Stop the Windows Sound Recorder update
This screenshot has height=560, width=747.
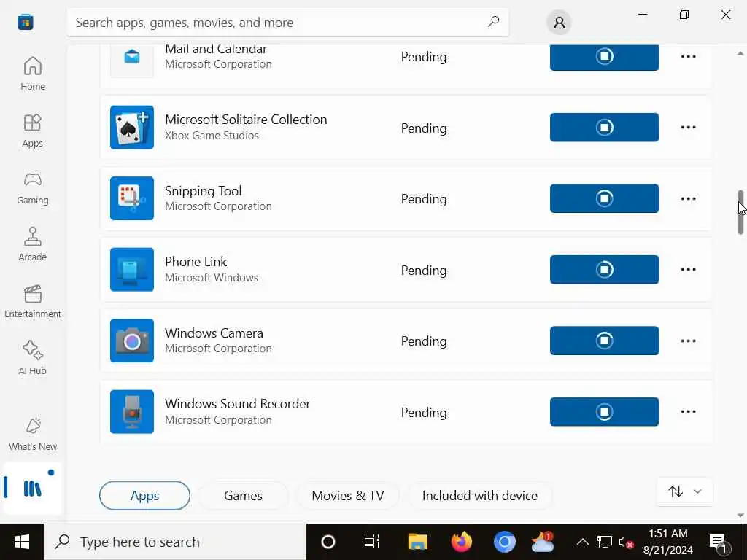pos(604,411)
